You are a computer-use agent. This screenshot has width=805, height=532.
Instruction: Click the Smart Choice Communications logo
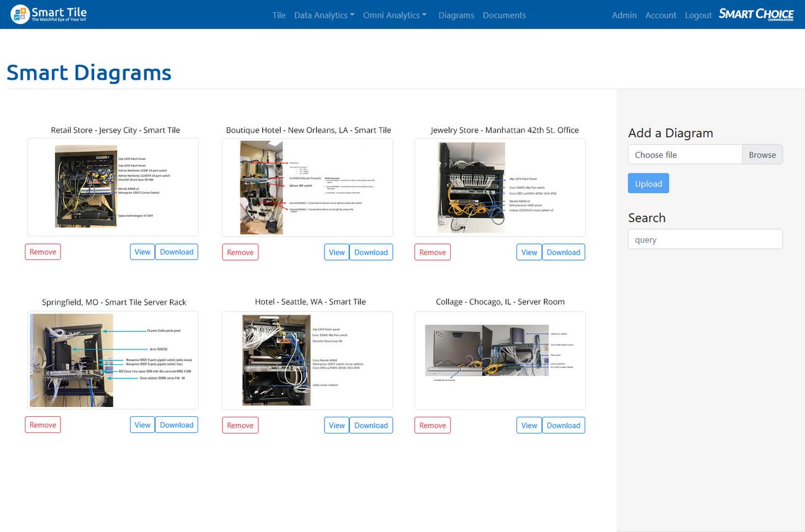pyautogui.click(x=756, y=14)
